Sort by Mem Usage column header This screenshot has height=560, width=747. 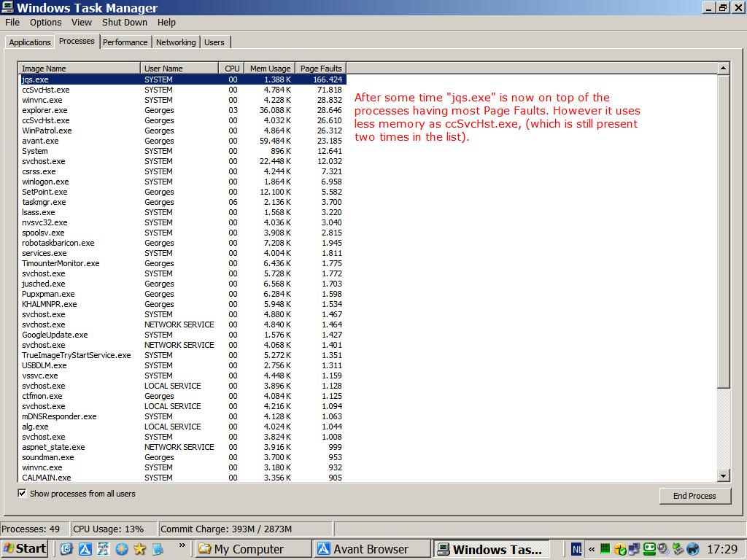270,69
